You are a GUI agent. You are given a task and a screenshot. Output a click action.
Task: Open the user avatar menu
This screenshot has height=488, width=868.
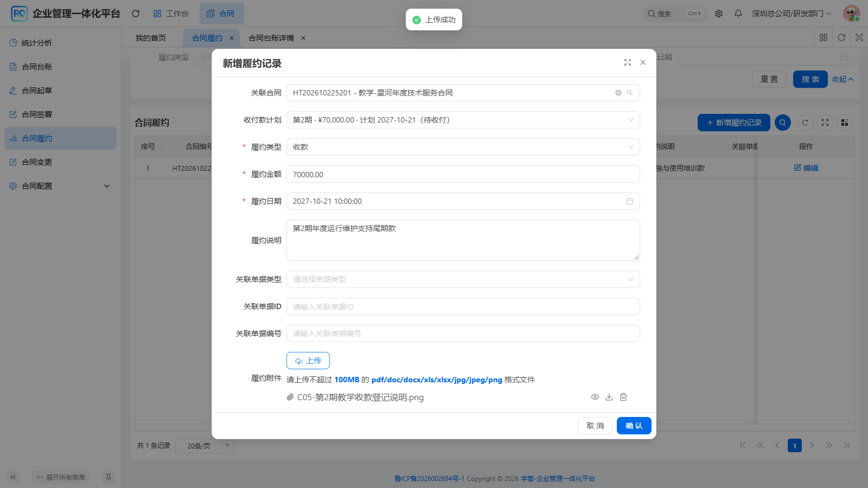[x=851, y=14]
